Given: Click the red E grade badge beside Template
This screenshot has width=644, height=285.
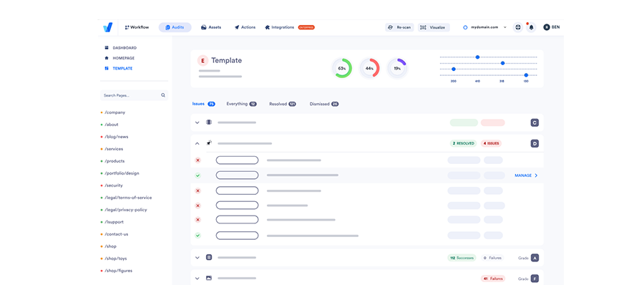Looking at the screenshot, I should point(203,60).
